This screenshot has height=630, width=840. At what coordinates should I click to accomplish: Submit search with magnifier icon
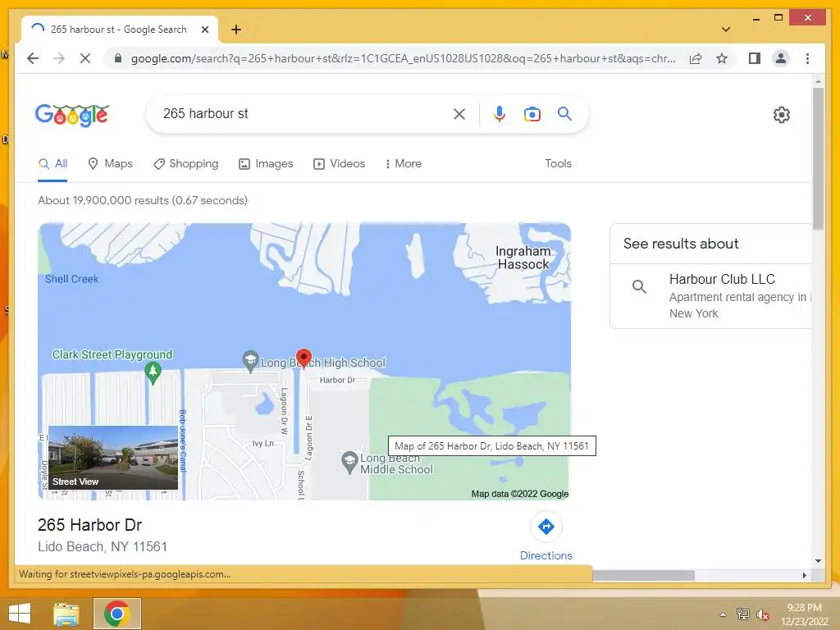tap(564, 113)
